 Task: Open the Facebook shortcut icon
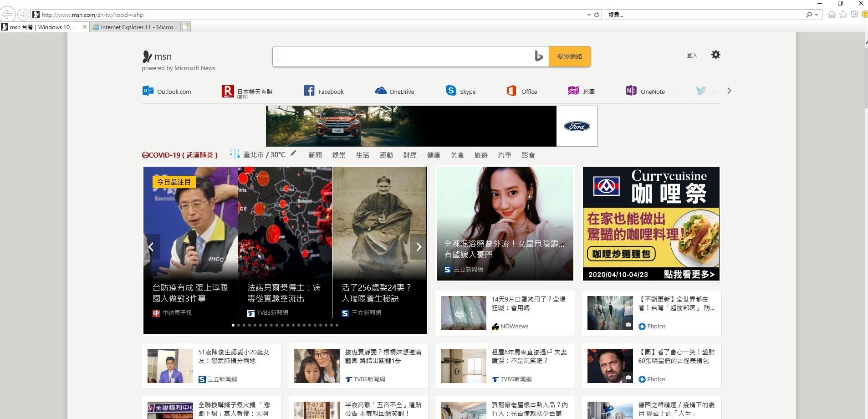309,91
